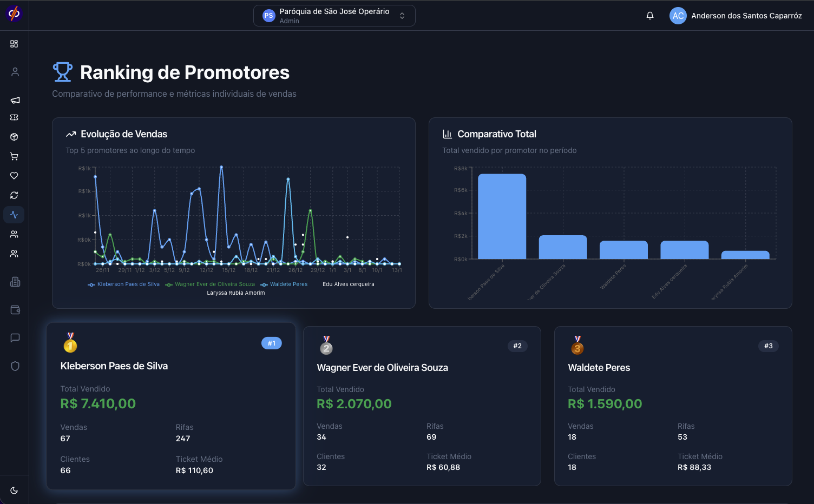
Task: Hide the Waldete Peres chart series
Action: pos(284,284)
